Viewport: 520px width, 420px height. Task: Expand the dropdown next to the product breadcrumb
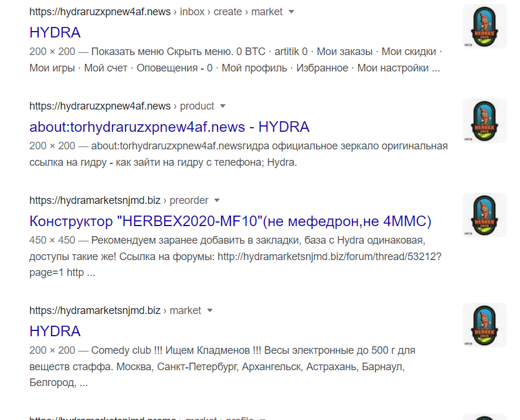point(223,106)
